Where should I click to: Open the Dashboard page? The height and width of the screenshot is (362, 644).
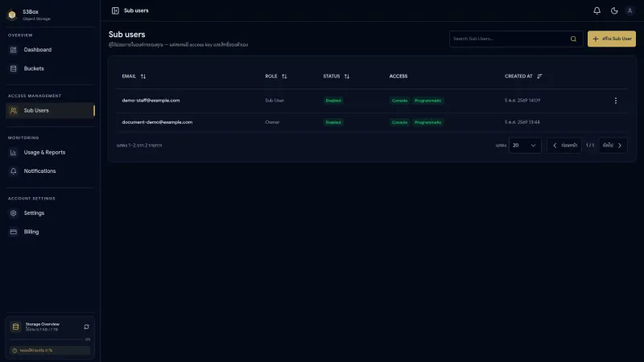[50, 50]
